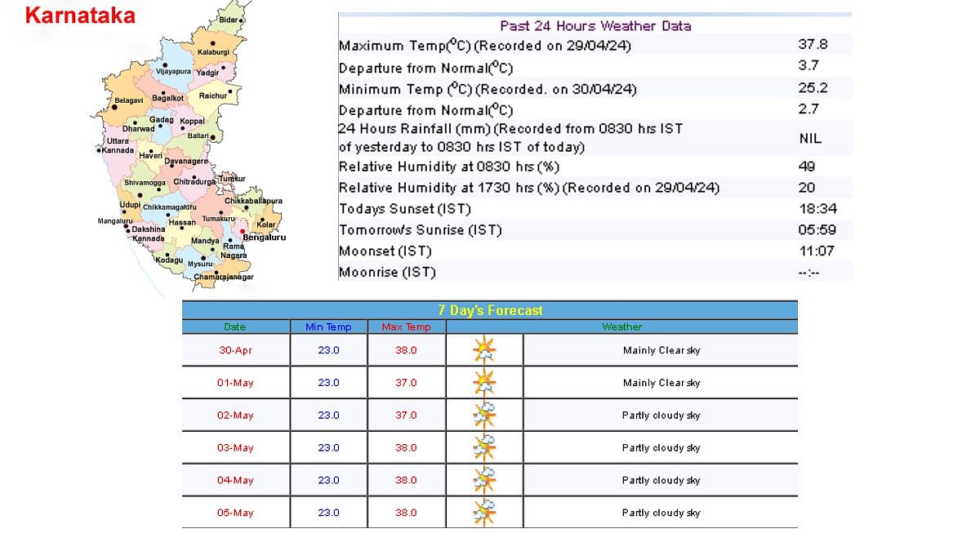Click the weather icon for 30-Apr

(x=484, y=350)
